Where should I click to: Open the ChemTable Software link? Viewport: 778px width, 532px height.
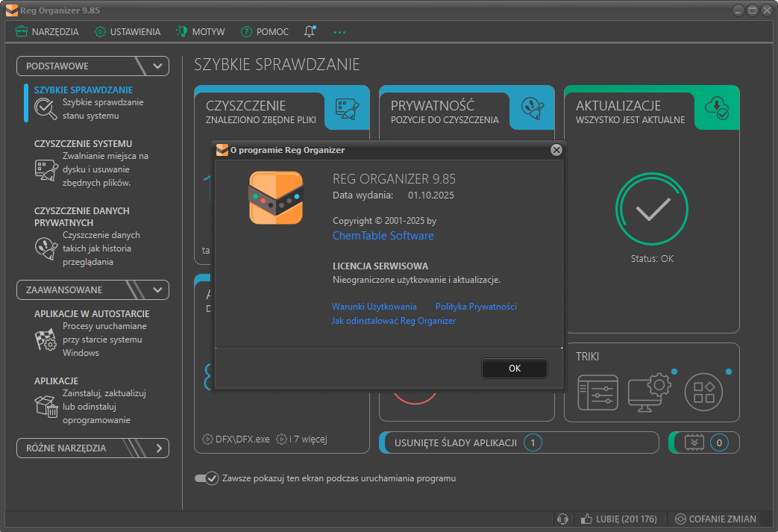(383, 236)
